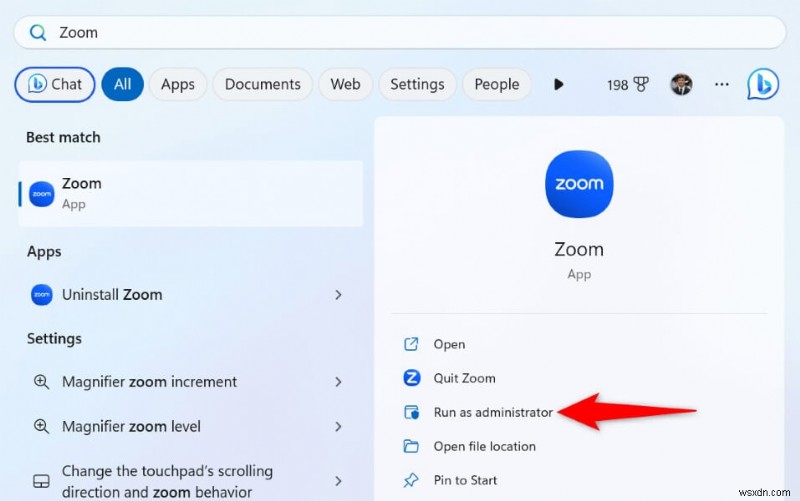The width and height of the screenshot is (800, 501).
Task: Click the Magnifier zoom increment icon
Action: (x=41, y=382)
